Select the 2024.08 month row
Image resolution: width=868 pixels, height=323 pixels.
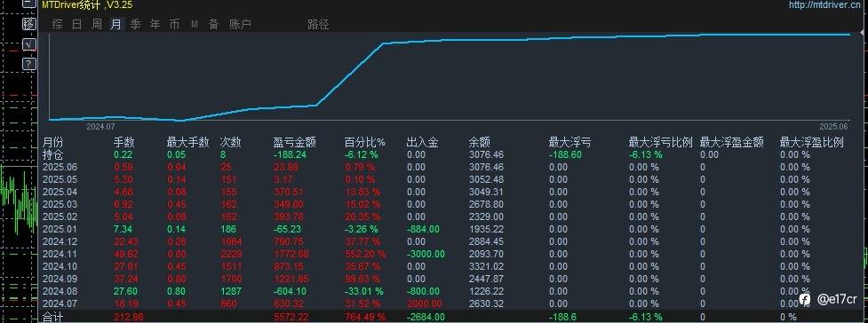[x=60, y=291]
